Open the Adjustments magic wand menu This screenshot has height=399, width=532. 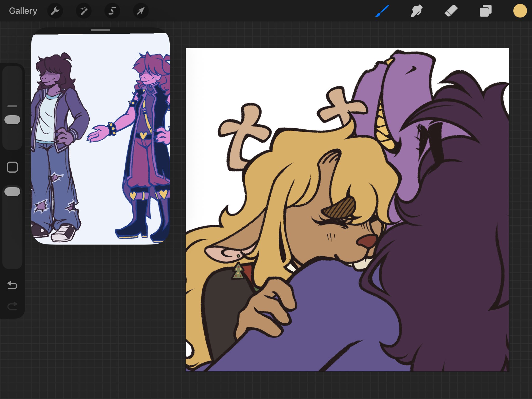pyautogui.click(x=84, y=11)
